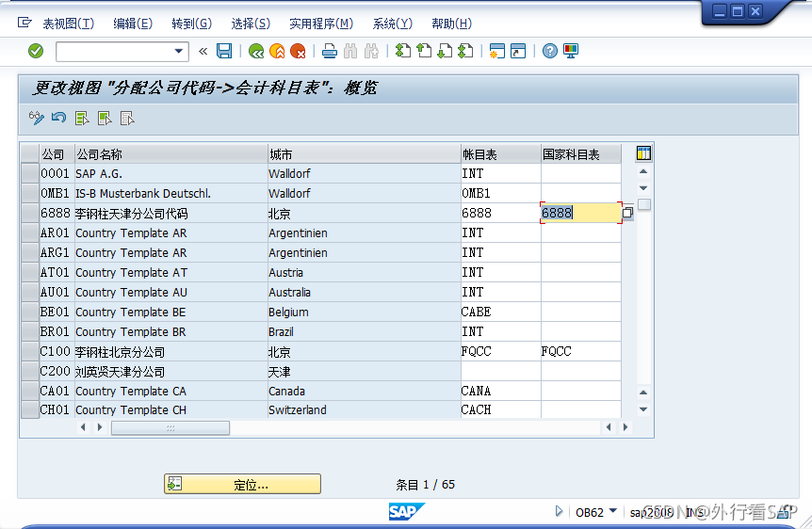The width and height of the screenshot is (812, 529).
Task: Open the 实用程序(M) menu
Action: (x=321, y=24)
